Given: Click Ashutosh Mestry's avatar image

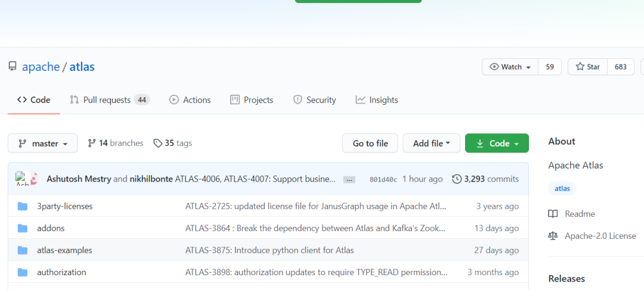Looking at the screenshot, I should (x=21, y=179).
